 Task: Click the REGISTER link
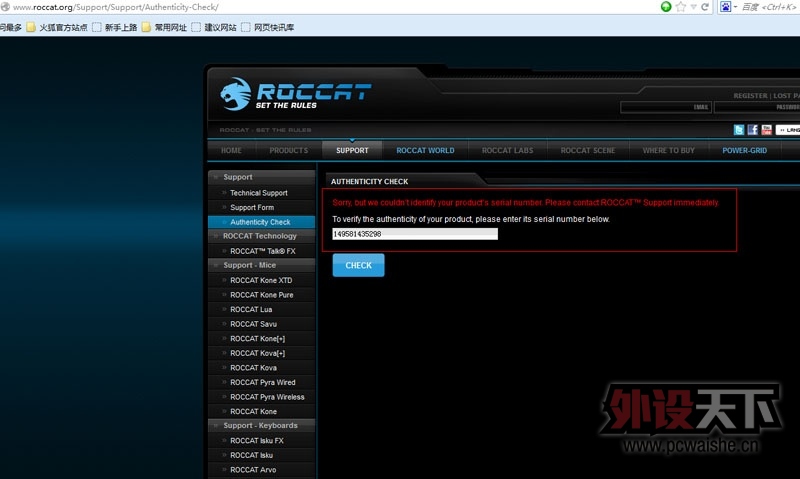pyautogui.click(x=750, y=95)
